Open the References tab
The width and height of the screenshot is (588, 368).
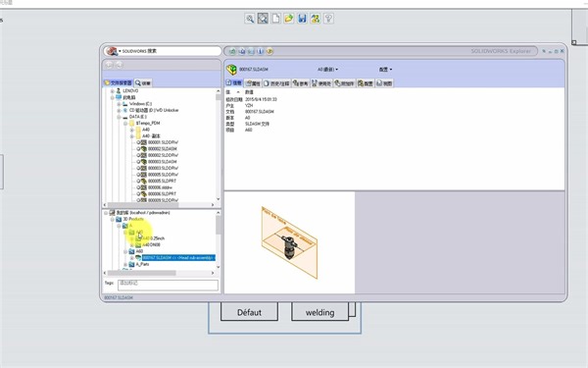(x=301, y=83)
